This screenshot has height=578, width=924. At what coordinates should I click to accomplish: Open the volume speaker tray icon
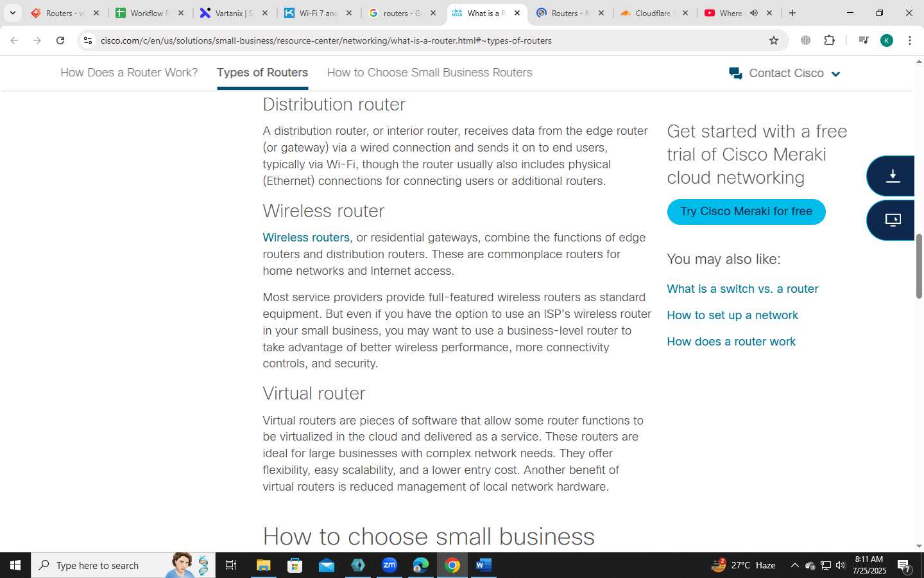pyautogui.click(x=841, y=565)
